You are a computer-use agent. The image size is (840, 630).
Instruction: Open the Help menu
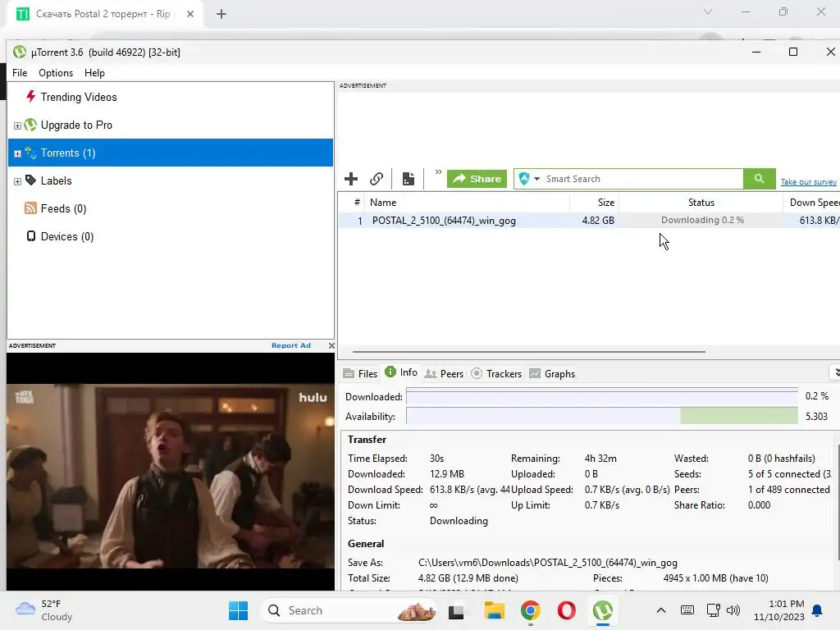pos(94,73)
